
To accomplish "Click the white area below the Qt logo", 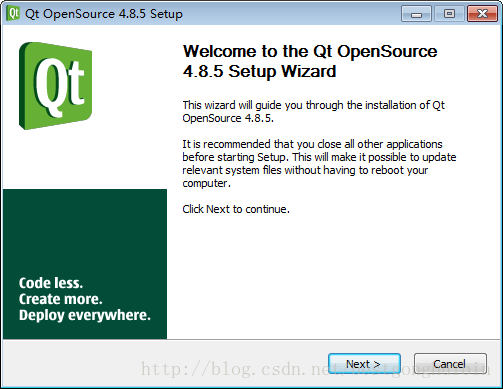I will [x=85, y=160].
